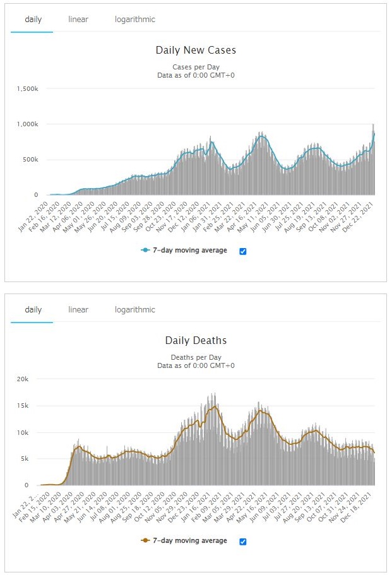Select the daily tab above Daily New Cases
Screen dimensions: 392x575
[x=33, y=20]
